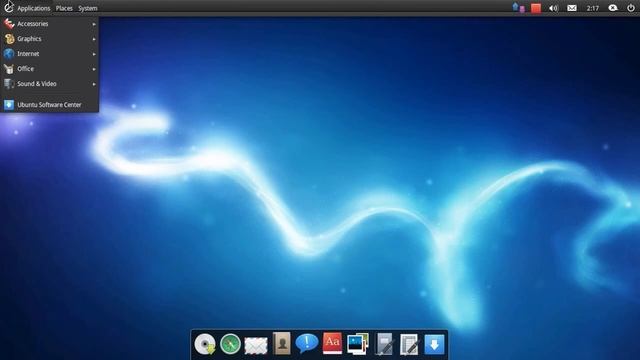Screen dimensions: 640x360
Task: Open the blue chat bubble app in dock
Action: (x=307, y=343)
